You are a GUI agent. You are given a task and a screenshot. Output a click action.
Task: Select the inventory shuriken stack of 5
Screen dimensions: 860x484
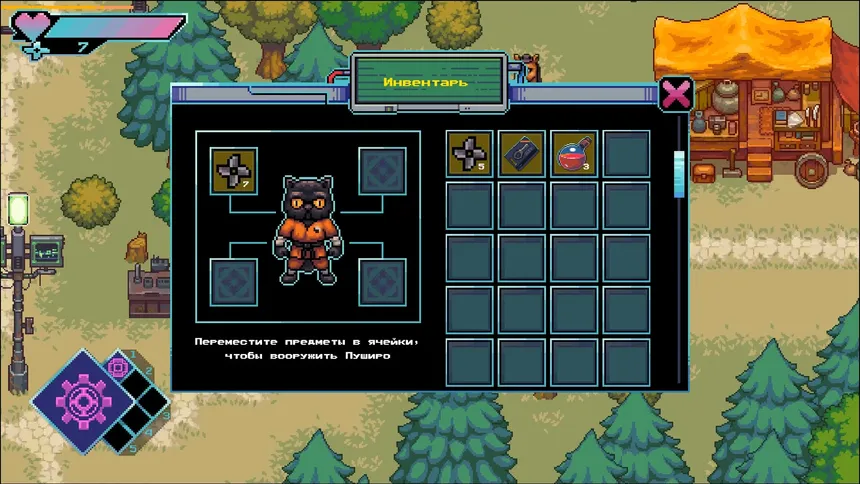click(x=469, y=154)
